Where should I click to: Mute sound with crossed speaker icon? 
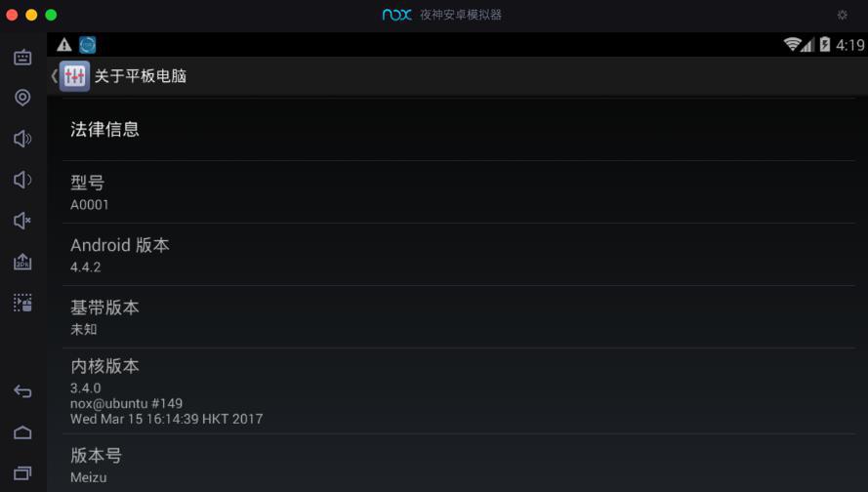[x=22, y=221]
